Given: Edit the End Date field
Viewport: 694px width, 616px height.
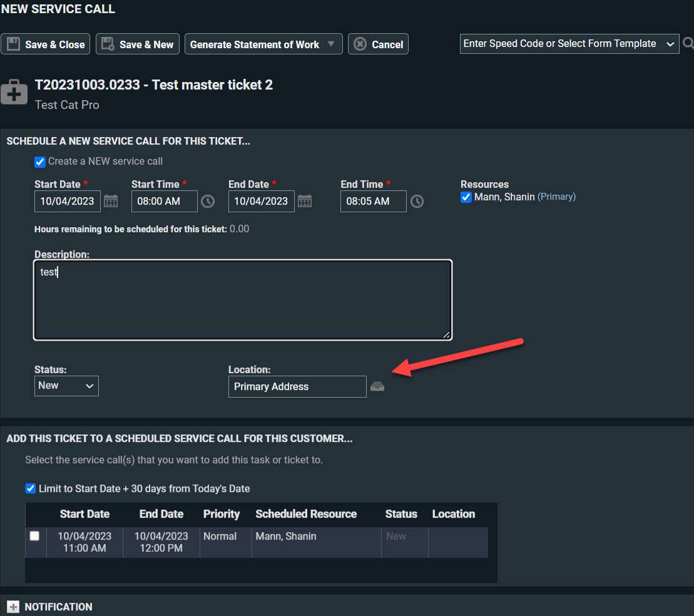Looking at the screenshot, I should (x=261, y=202).
